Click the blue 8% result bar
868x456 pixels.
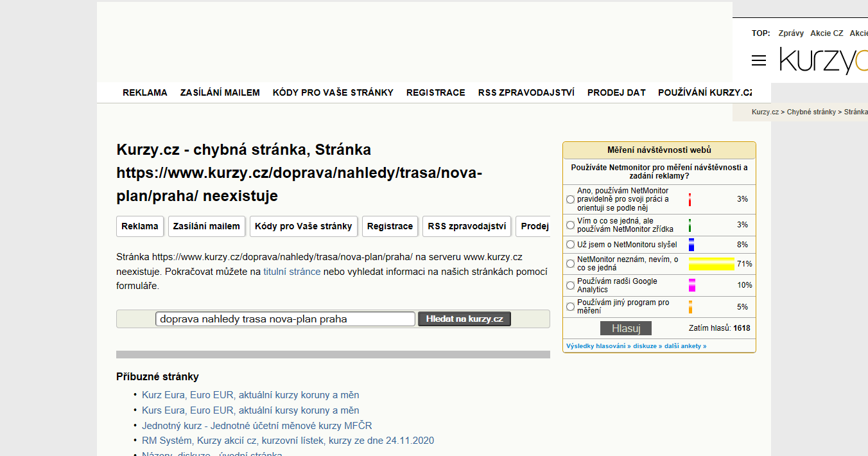[691, 245]
